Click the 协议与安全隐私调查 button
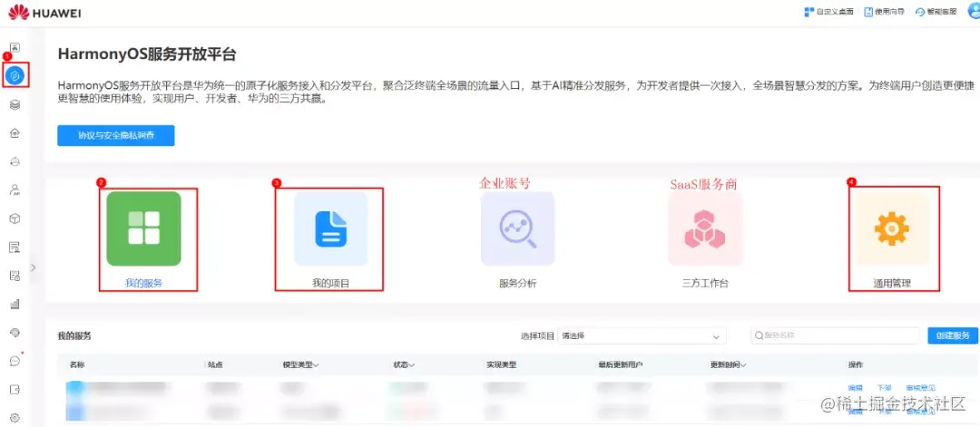Viewport: 980px width, 427px height. (115, 135)
